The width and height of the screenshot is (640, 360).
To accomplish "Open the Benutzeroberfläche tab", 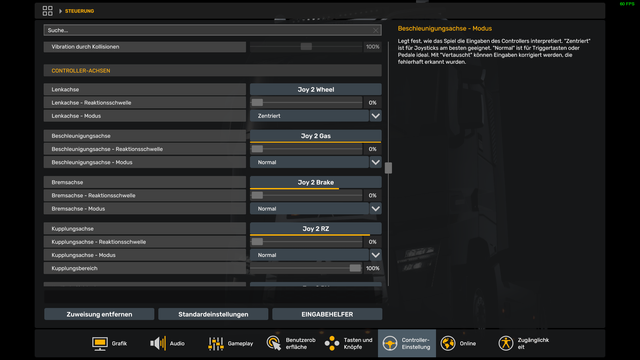I will 291,343.
